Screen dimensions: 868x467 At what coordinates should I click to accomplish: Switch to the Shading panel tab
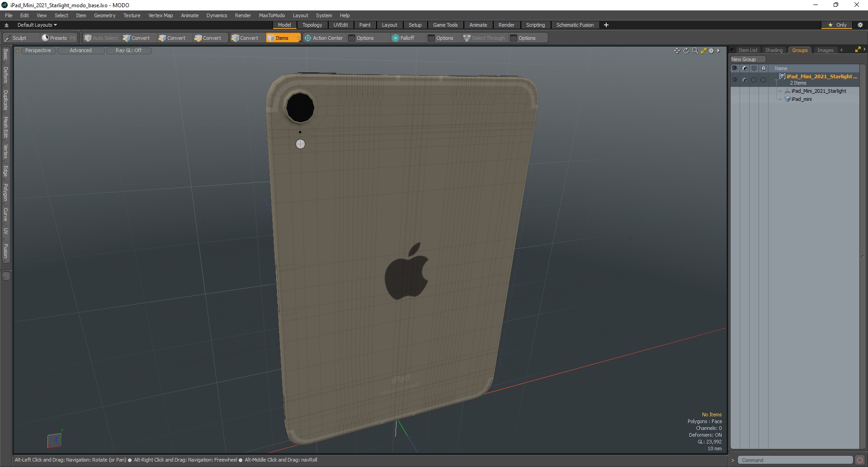[x=774, y=50]
